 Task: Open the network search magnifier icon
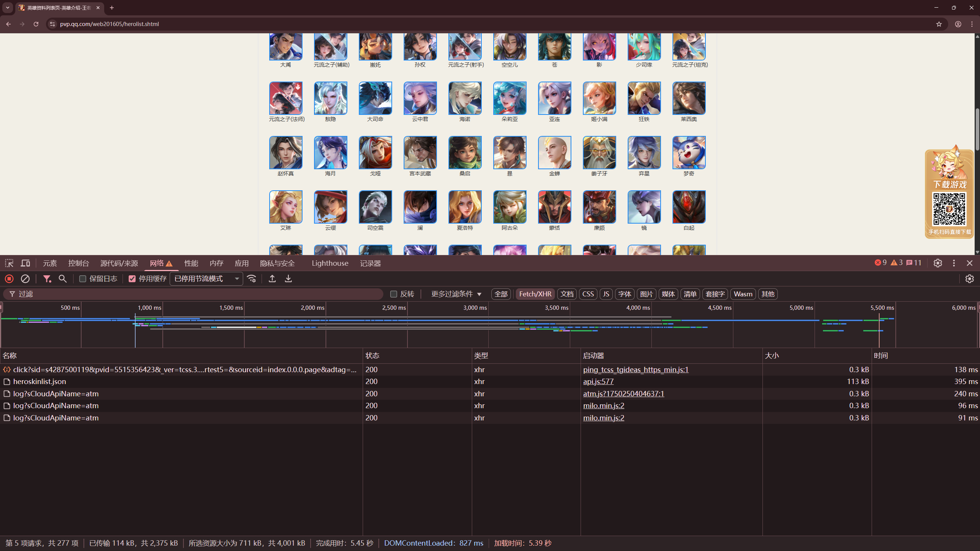(63, 279)
